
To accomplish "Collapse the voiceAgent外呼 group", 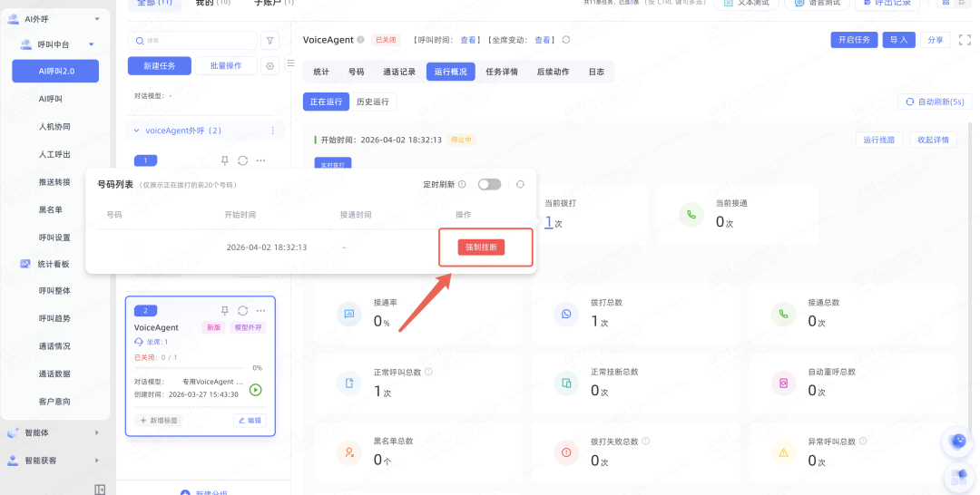I will 137,131.
